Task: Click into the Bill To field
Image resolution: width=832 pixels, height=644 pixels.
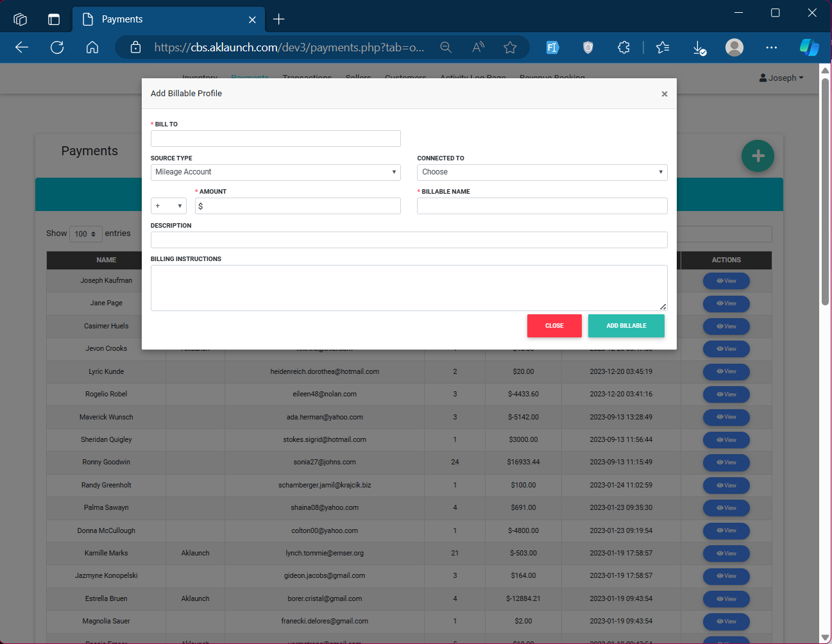Action: coord(275,139)
